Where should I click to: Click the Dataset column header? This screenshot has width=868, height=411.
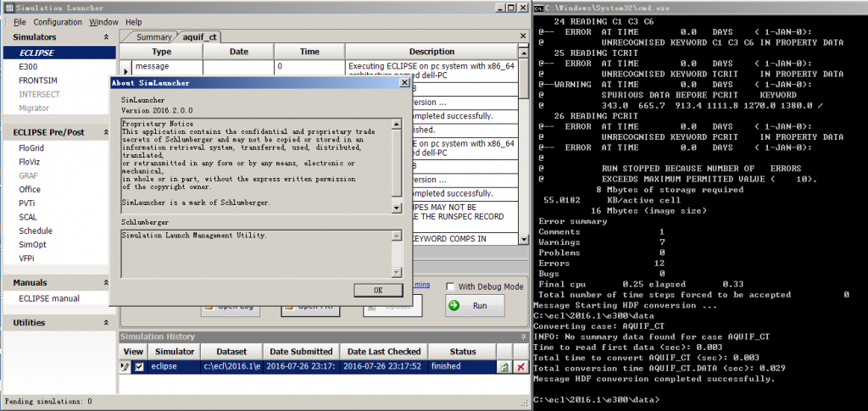click(232, 352)
